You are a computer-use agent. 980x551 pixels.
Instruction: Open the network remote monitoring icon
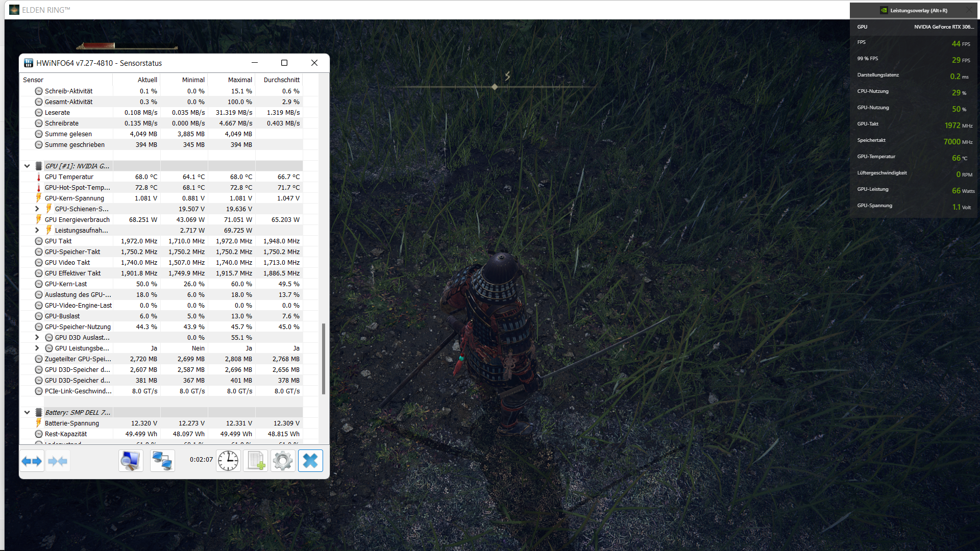pos(162,461)
